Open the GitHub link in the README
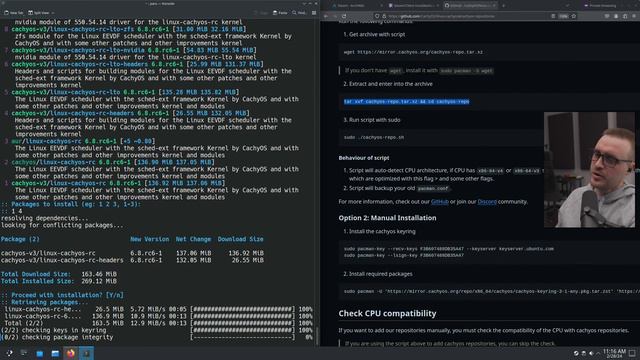The width and height of the screenshot is (640, 360). click(x=440, y=202)
